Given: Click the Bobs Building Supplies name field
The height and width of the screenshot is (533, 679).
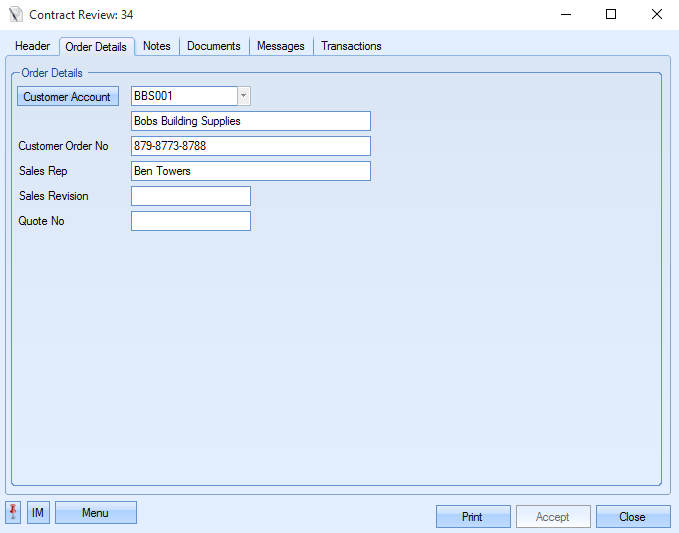Looking at the screenshot, I should tap(250, 121).
